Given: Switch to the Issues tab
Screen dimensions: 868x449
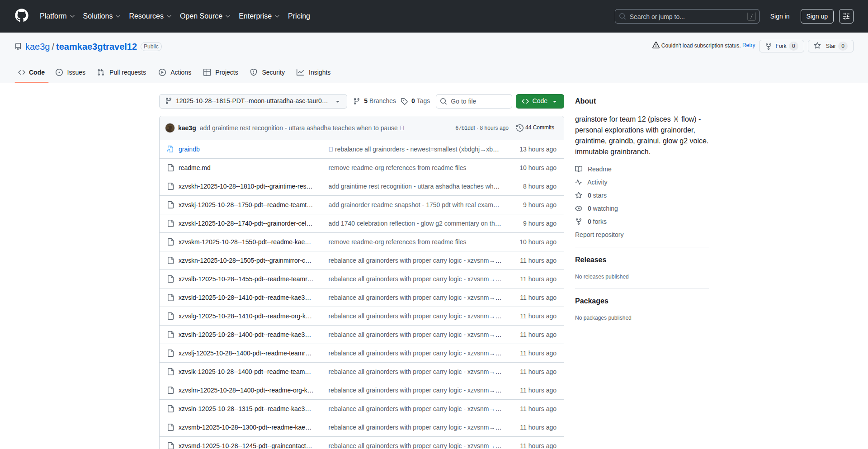Looking at the screenshot, I should (x=71, y=72).
